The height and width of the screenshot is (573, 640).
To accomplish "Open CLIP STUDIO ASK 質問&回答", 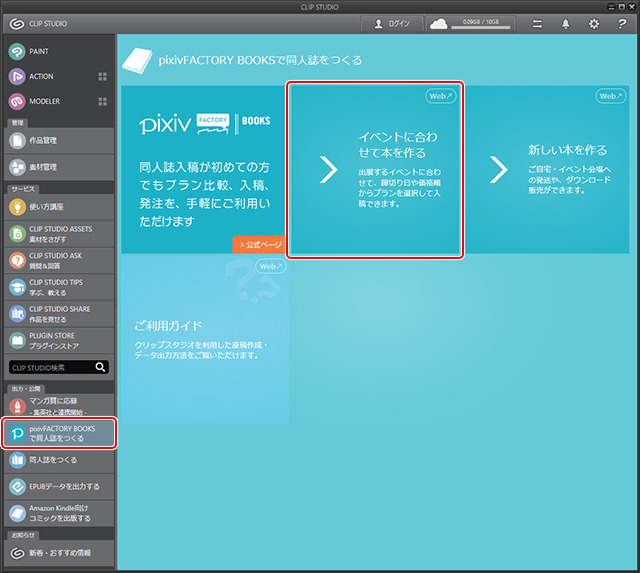I will pos(59,260).
